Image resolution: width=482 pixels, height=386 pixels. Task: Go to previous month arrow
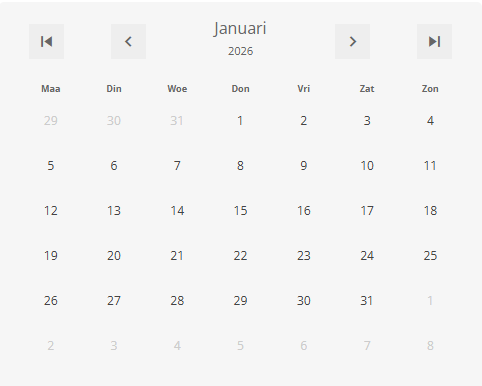128,42
